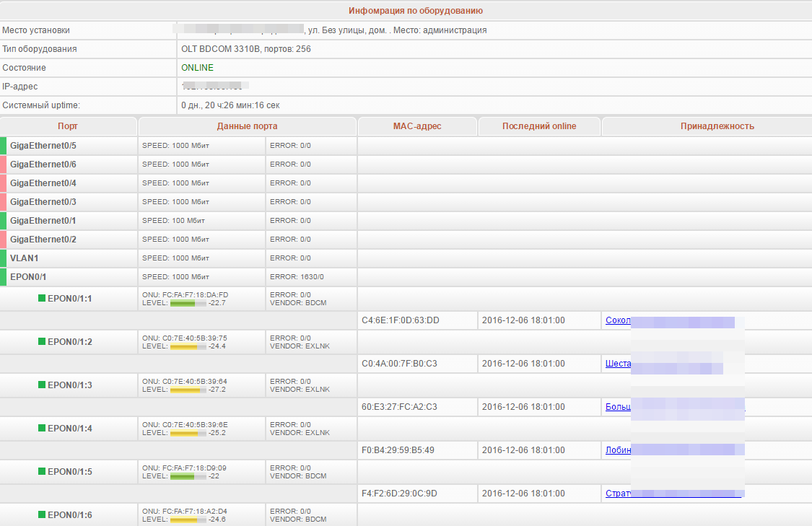Click last online time for Страт row

pos(523,494)
